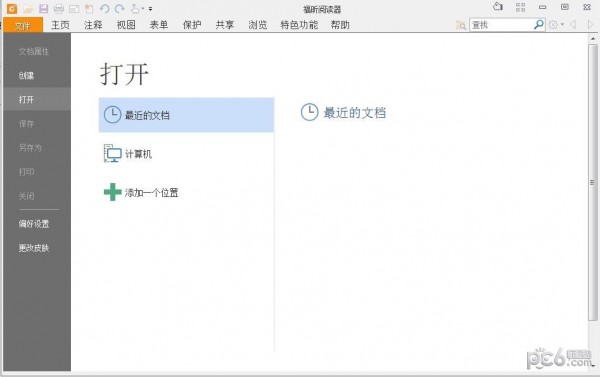The height and width of the screenshot is (377, 600).
Task: Open the 主页 ribbon tab
Action: [x=60, y=25]
